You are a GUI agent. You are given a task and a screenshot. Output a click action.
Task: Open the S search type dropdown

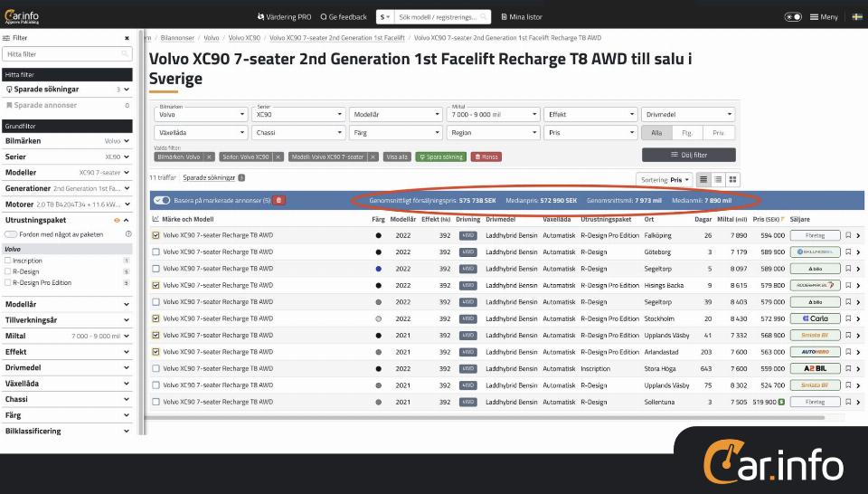(385, 17)
